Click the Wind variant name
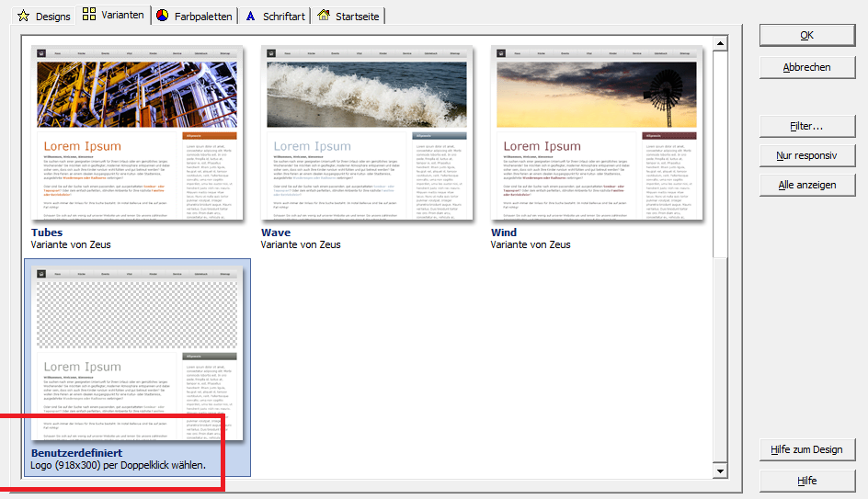Viewport: 868px width, 499px height. (x=504, y=232)
